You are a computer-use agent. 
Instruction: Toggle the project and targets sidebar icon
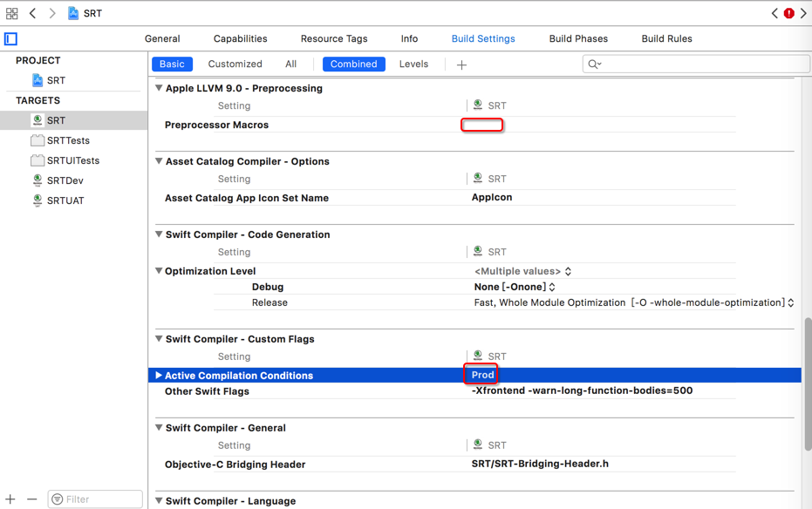tap(10, 38)
